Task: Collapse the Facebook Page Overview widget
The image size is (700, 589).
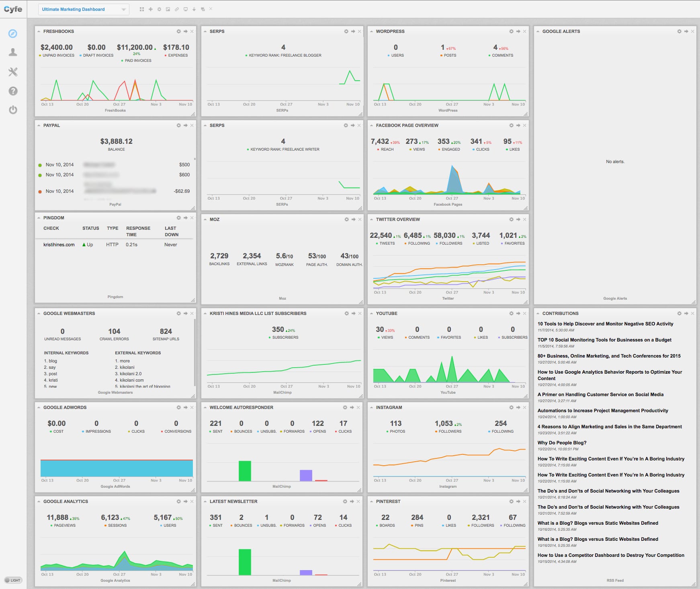Action: click(371, 125)
